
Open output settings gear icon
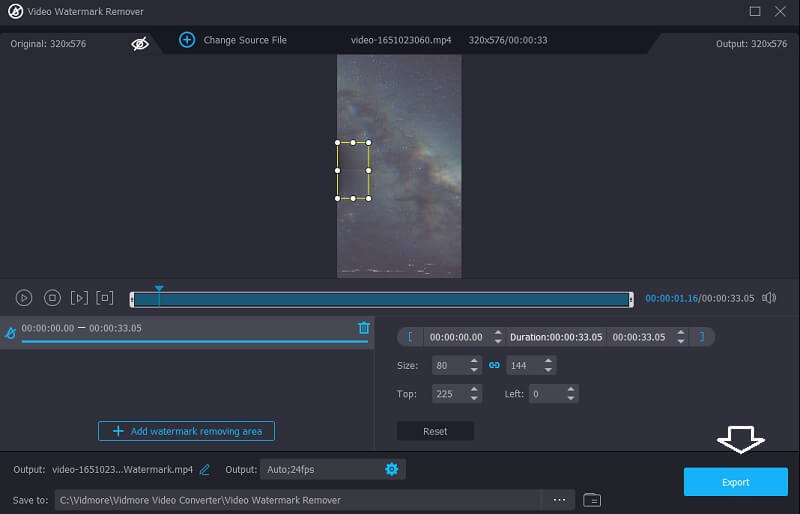pyautogui.click(x=391, y=469)
